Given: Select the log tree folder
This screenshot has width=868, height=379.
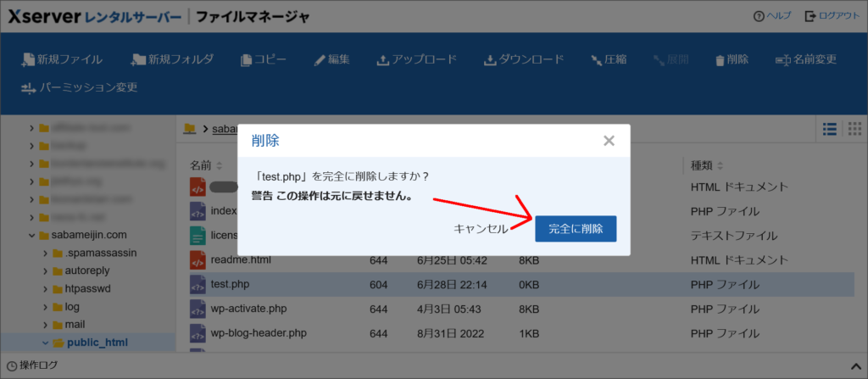Looking at the screenshot, I should point(66,306).
